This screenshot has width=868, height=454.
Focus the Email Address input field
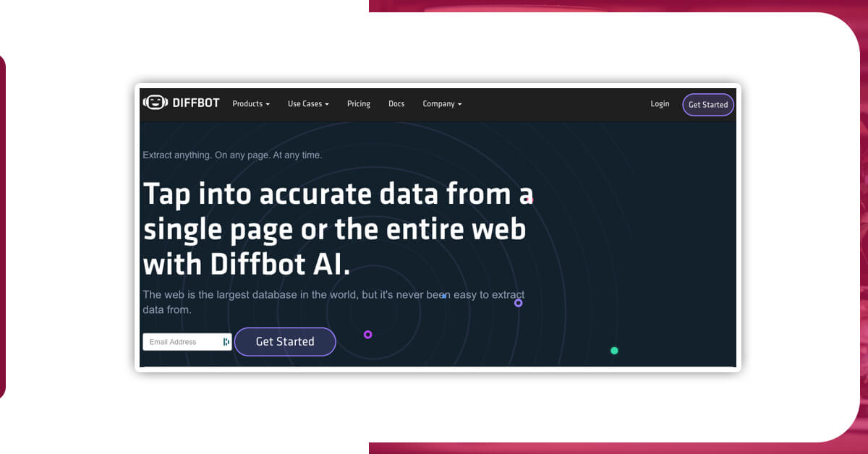coord(187,342)
